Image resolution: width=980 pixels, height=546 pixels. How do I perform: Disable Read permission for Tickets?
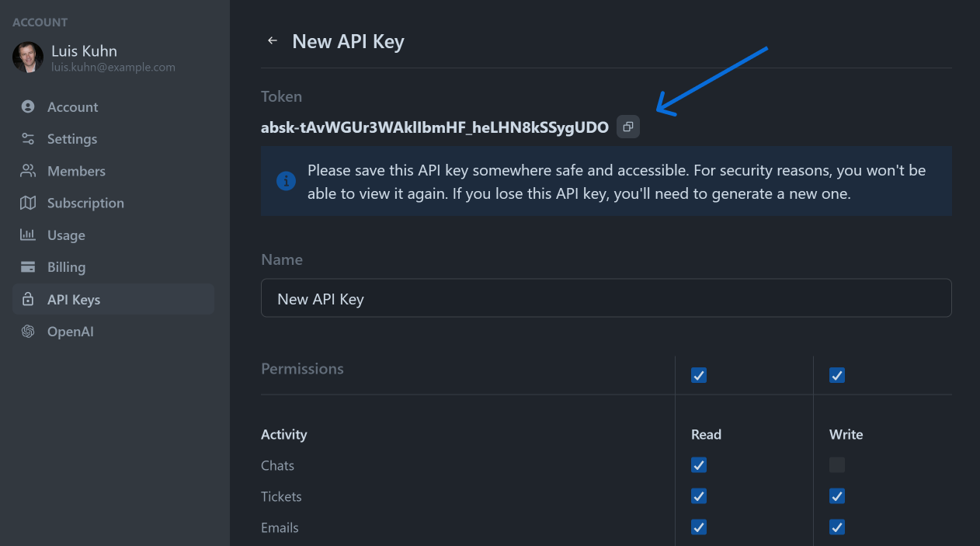[698, 496]
